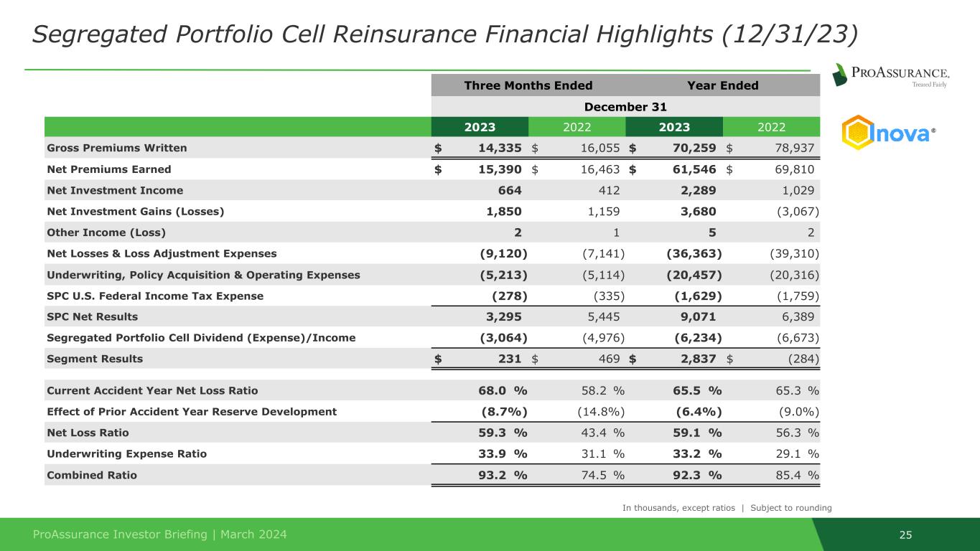980x551 pixels.
Task: Click the SPC Net Results row label
Action: click(x=92, y=317)
